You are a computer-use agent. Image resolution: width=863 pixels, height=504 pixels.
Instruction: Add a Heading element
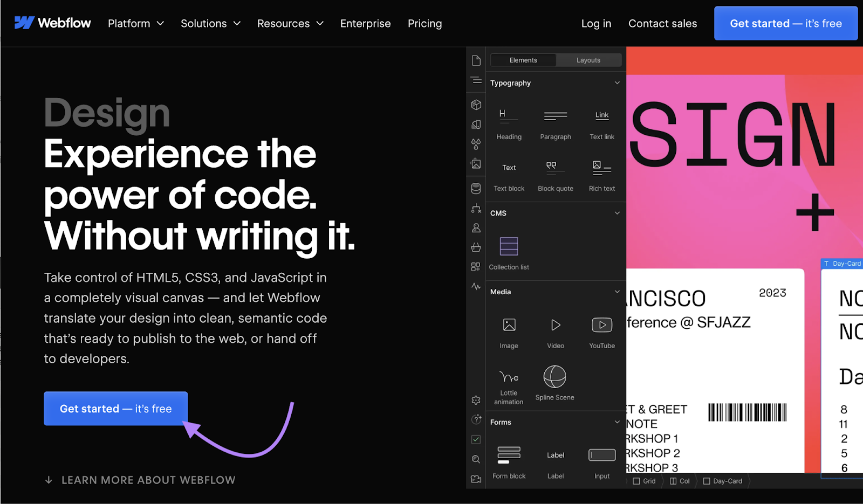(x=509, y=125)
